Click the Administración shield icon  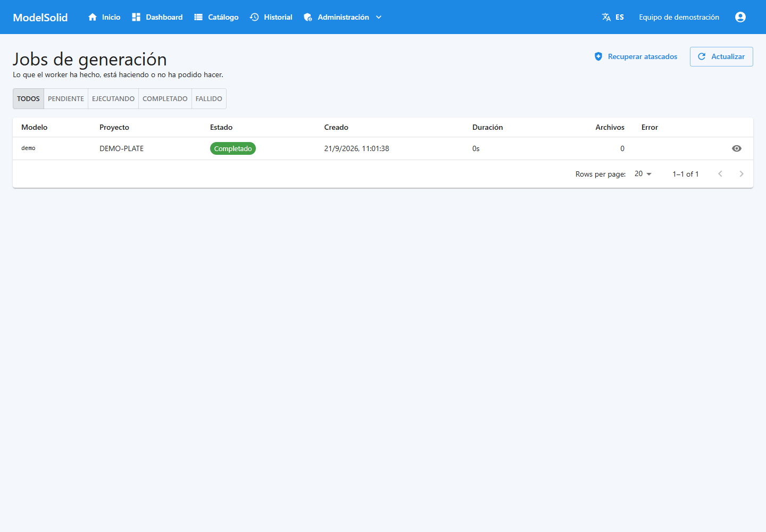click(308, 17)
